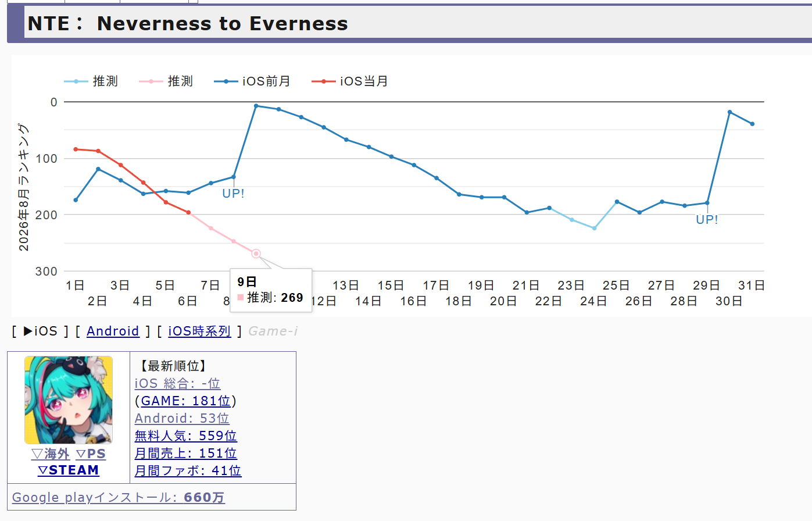Click the 20日 x-axis label
The image size is (812, 521).
503,301
